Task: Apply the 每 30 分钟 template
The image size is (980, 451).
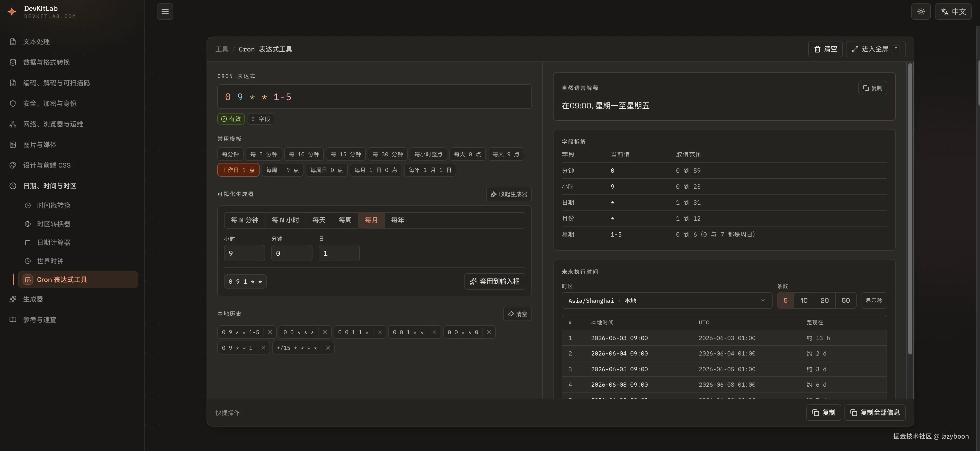Action: click(x=387, y=154)
